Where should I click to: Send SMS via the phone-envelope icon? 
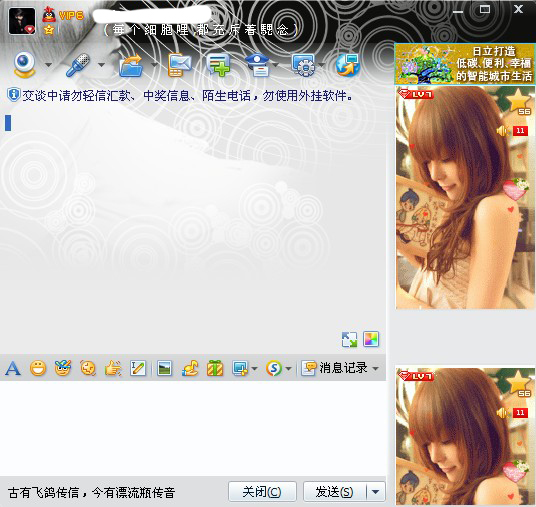(180, 65)
